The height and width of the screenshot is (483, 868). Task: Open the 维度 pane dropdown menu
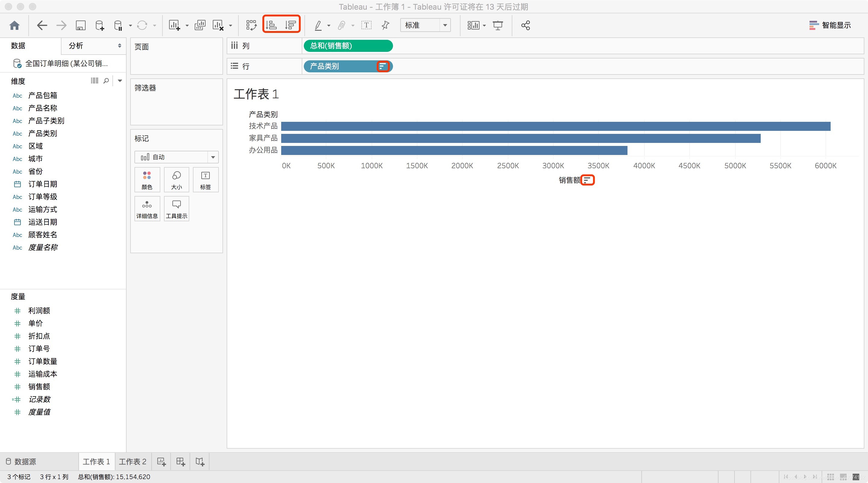click(120, 80)
